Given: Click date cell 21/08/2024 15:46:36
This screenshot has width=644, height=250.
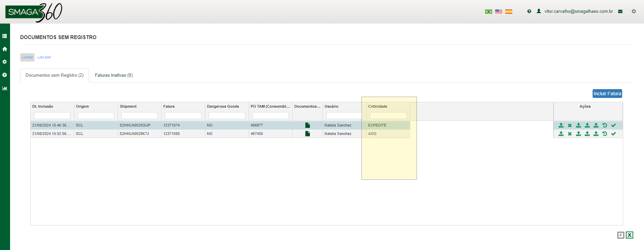Looking at the screenshot, I should [51, 125].
